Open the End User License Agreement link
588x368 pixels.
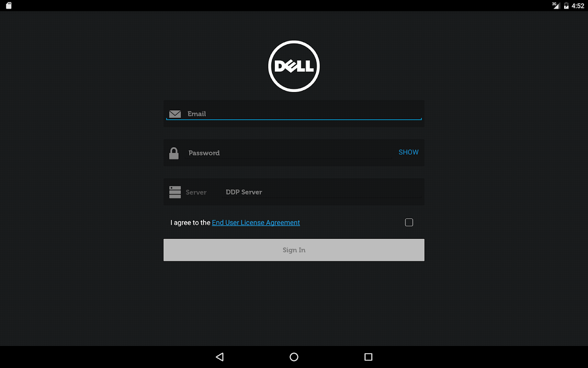tap(256, 223)
